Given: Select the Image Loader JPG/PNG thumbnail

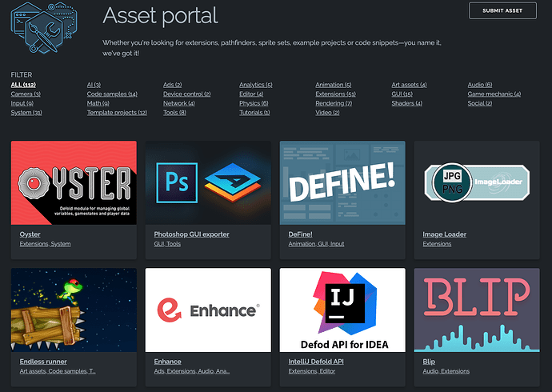Looking at the screenshot, I should point(477,183).
